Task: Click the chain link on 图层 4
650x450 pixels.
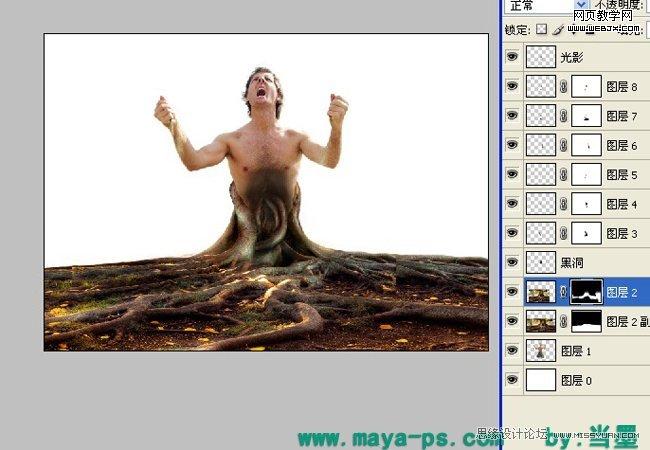Action: coord(563,204)
